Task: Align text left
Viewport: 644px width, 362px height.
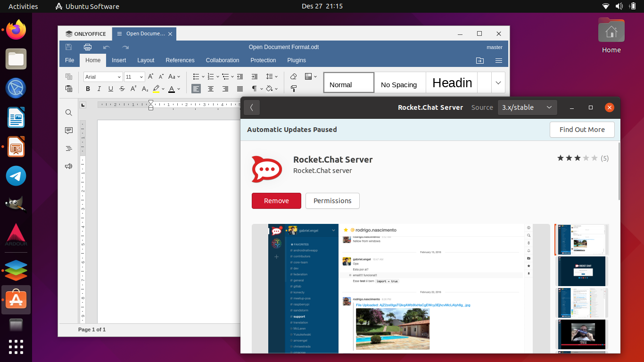Action: (x=196, y=89)
